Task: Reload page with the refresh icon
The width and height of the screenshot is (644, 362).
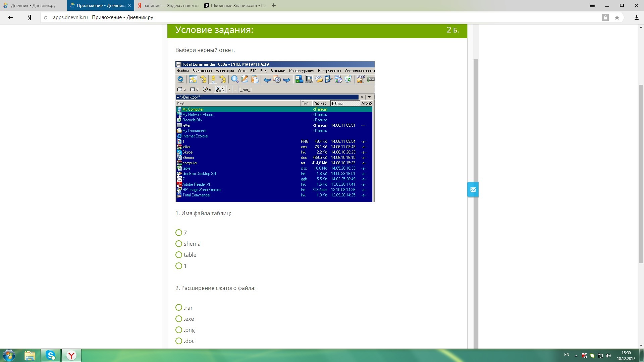Action: click(x=46, y=17)
